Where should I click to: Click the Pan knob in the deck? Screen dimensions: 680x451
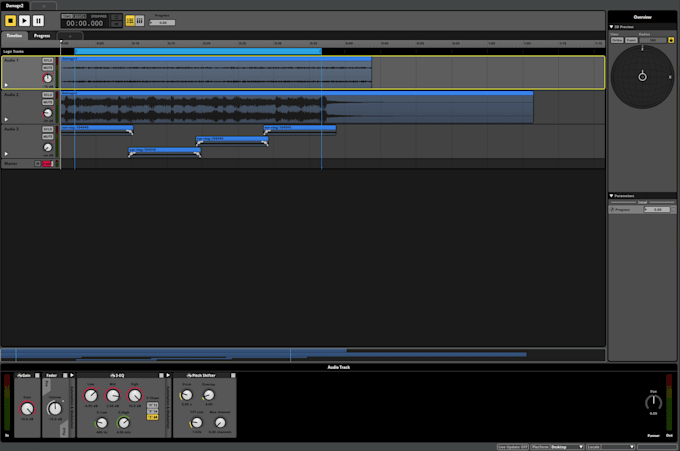click(654, 402)
